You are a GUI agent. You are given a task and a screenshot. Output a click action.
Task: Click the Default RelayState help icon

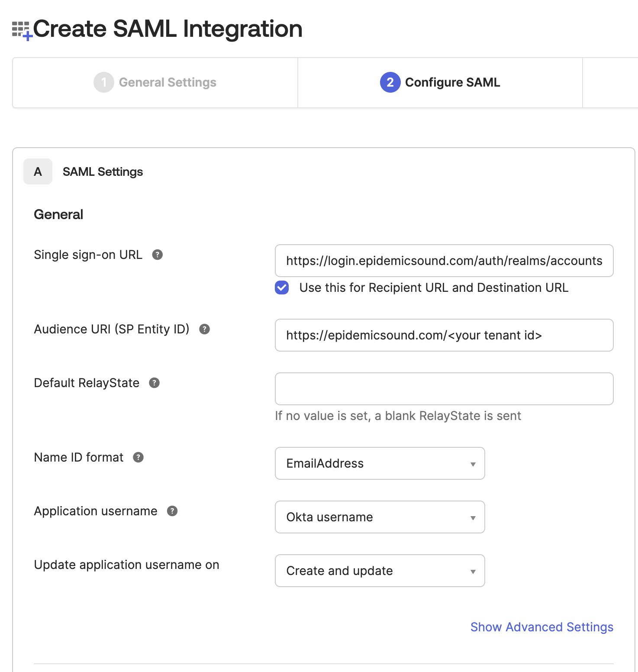click(155, 383)
